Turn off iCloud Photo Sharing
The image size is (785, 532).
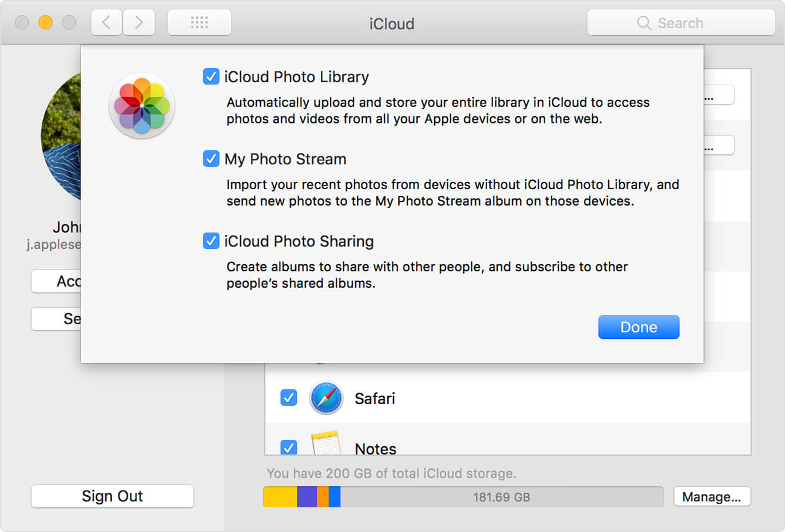coord(210,240)
